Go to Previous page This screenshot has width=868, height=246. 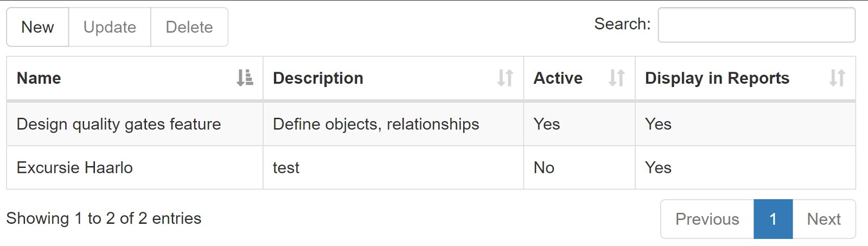tap(707, 219)
